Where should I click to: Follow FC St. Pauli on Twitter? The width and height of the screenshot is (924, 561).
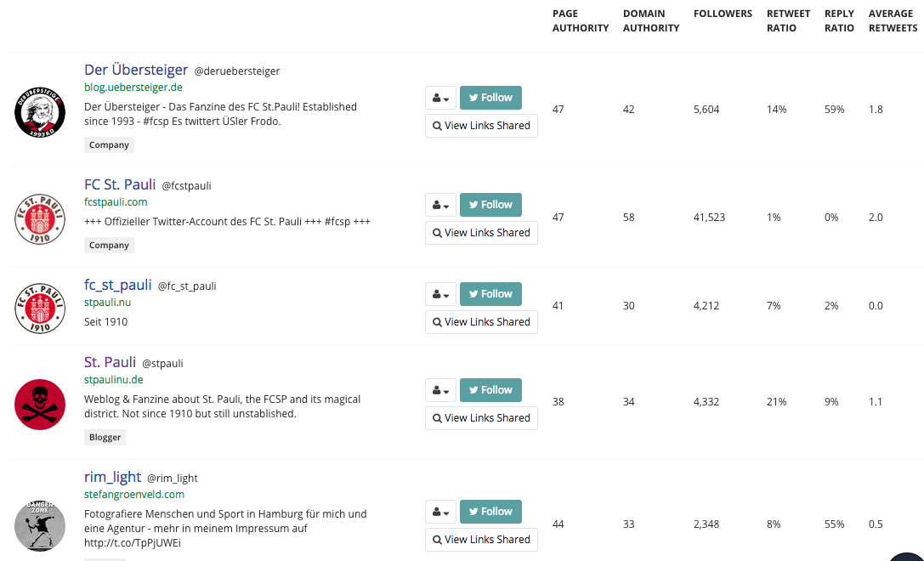(490, 205)
